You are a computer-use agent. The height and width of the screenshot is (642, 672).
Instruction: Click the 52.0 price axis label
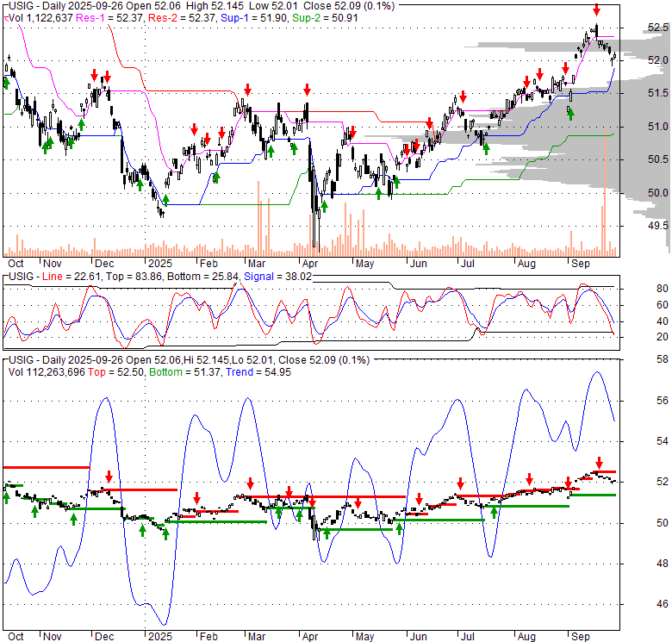click(x=657, y=60)
